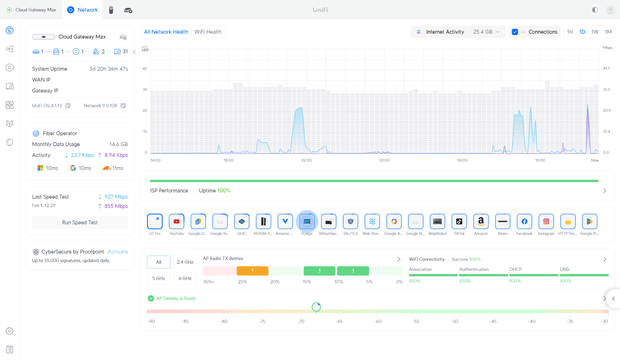Open the Dashboard icon in the left sidebar
This screenshot has height=360, width=620.
9,30
